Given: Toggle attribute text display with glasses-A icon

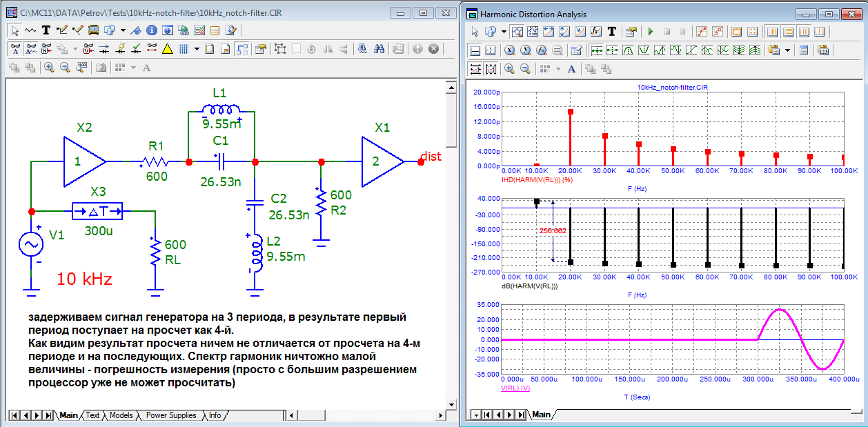Looking at the screenshot, I should (14, 49).
